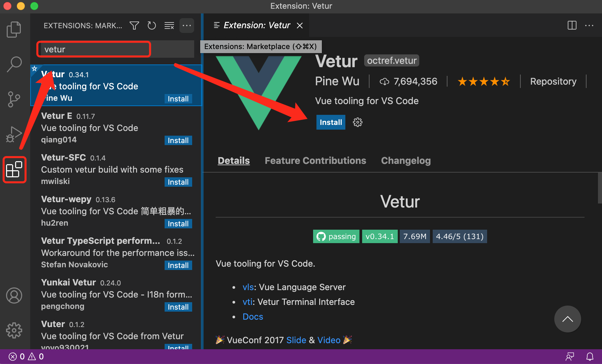Open the Extensions view in activity bar
This screenshot has width=602, height=364.
coord(14,170)
